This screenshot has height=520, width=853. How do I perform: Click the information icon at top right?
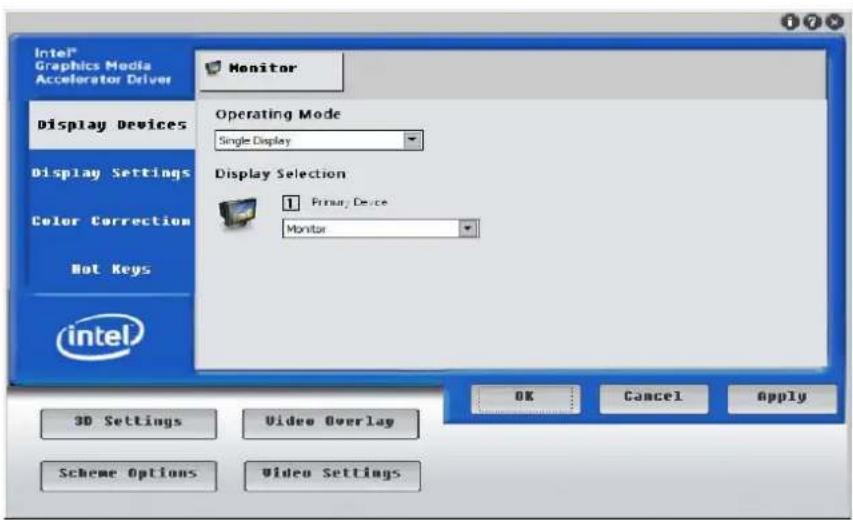[790, 22]
